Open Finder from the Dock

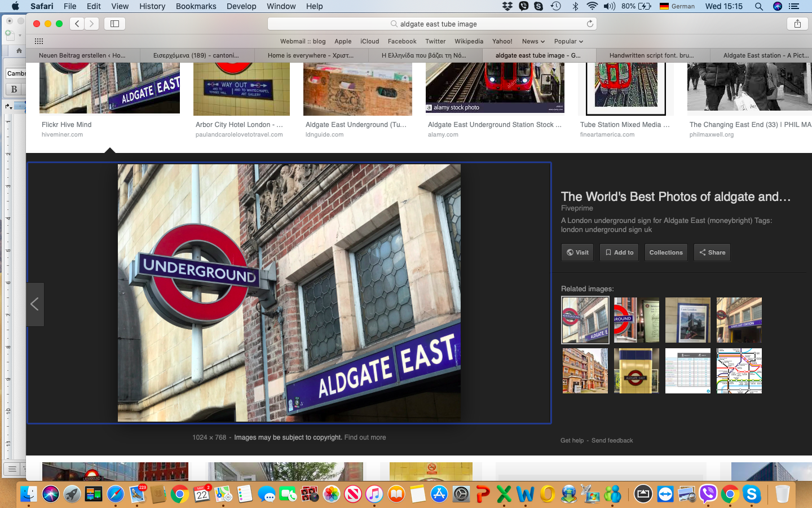pos(29,494)
